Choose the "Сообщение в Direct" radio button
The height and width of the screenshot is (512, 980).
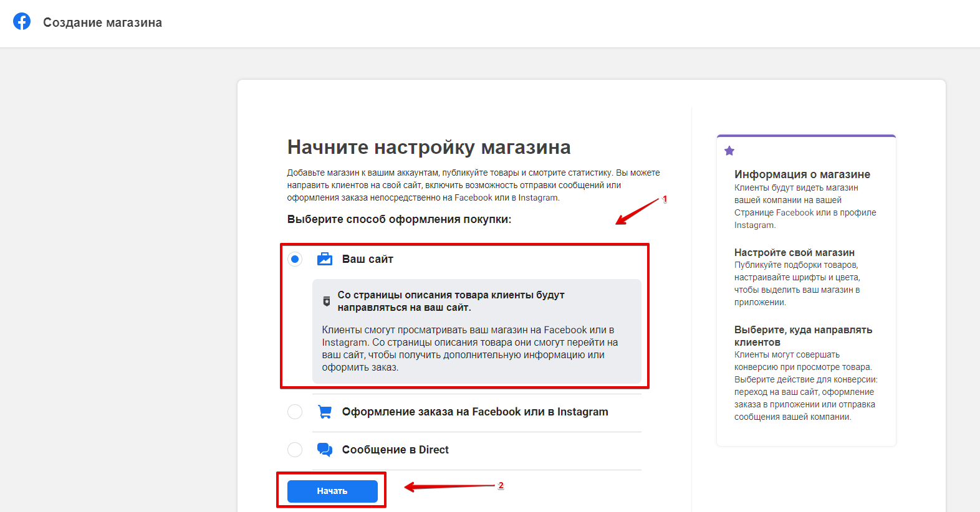[295, 450]
